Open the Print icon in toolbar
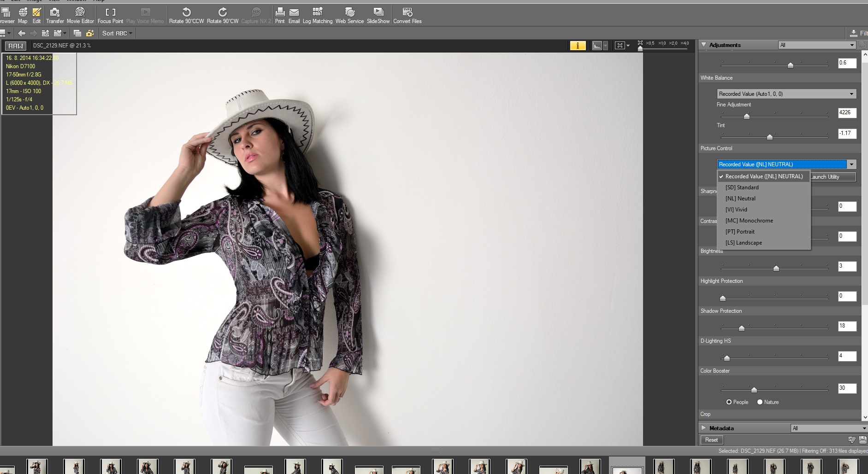Viewport: 868px width, 474px height. (x=280, y=12)
